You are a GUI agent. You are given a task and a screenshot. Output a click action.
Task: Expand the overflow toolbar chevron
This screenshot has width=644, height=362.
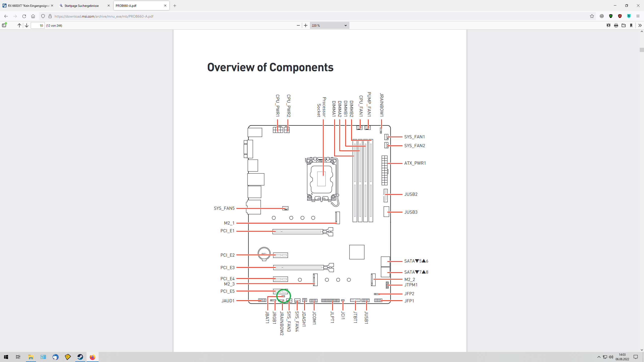click(x=640, y=25)
